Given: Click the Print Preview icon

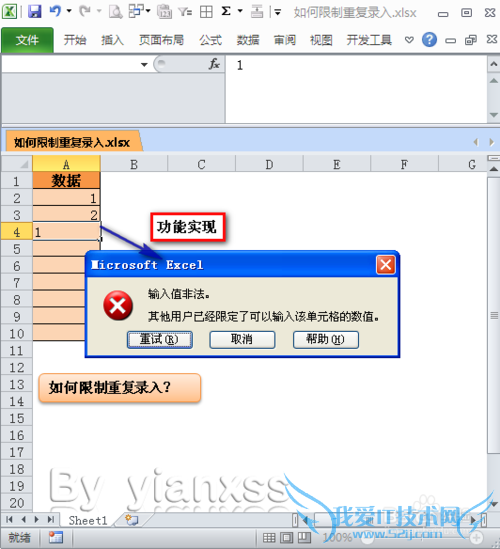Looking at the screenshot, I should [x=115, y=12].
